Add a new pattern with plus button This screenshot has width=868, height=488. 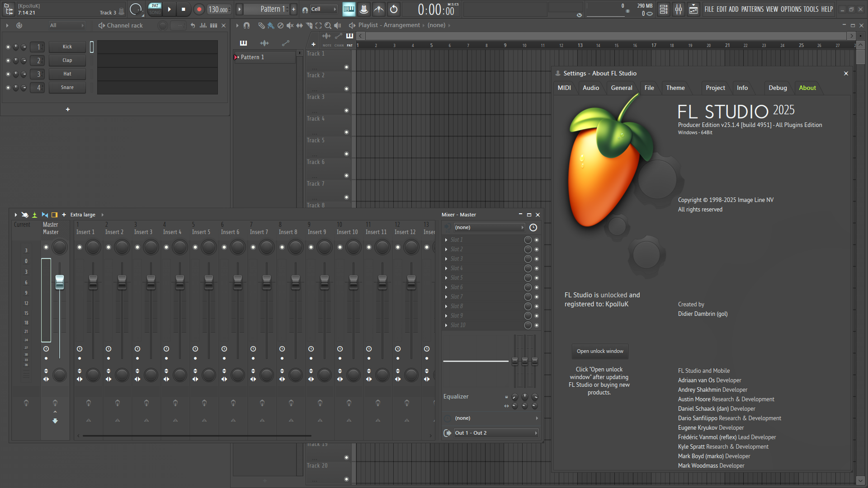[293, 9]
